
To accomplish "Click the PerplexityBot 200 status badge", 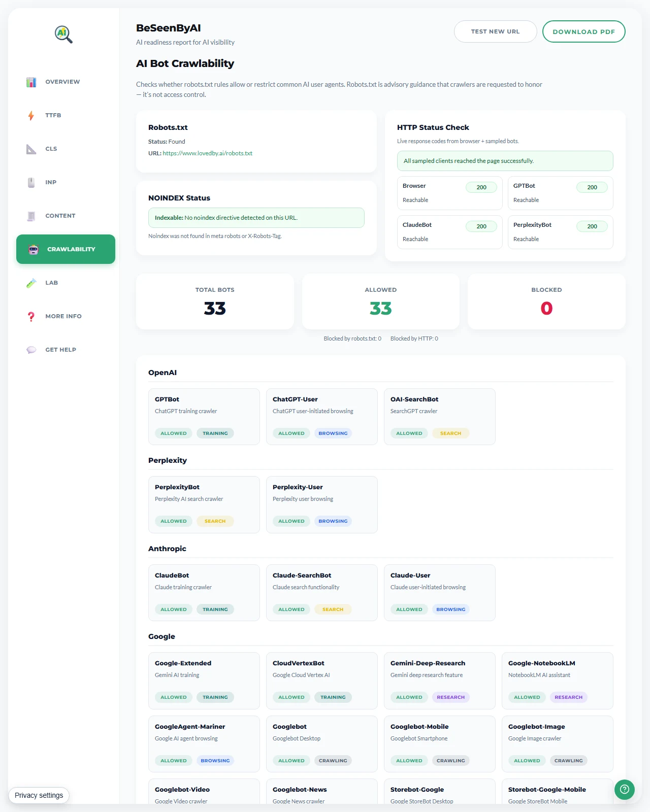I will 592,226.
